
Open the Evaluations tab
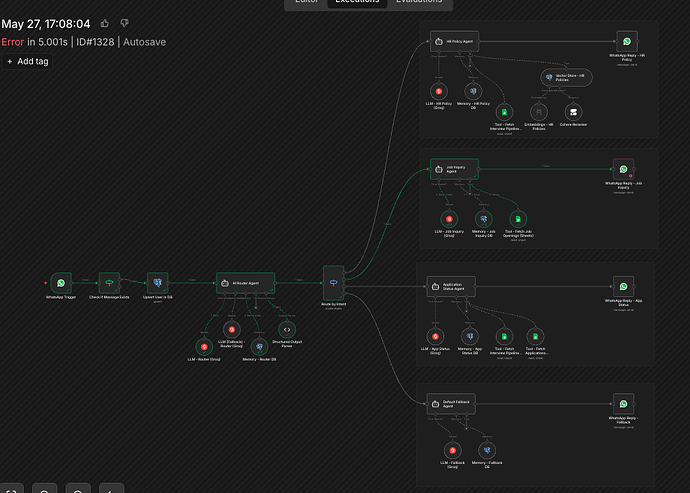pos(419,2)
